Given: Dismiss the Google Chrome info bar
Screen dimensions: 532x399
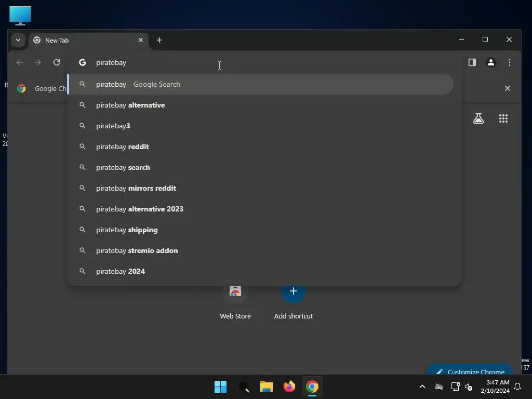Looking at the screenshot, I should tap(507, 88).
